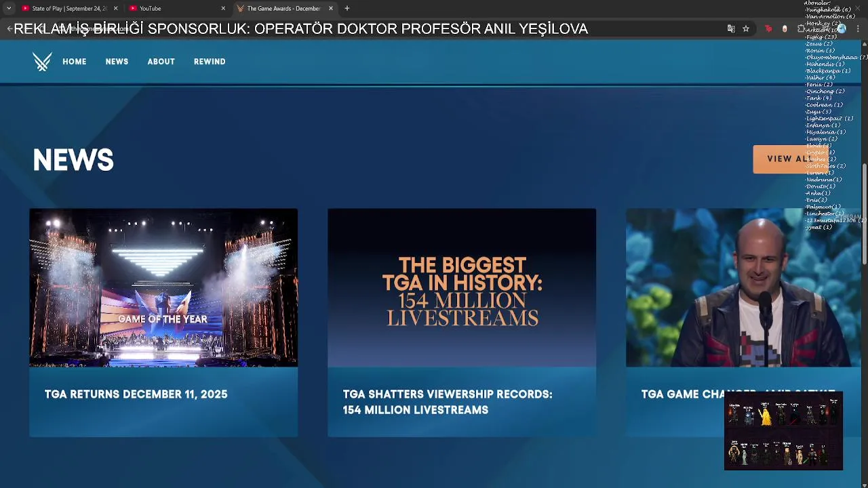This screenshot has height=488, width=868.
Task: Open the NEWS navigation link
Action: 117,62
